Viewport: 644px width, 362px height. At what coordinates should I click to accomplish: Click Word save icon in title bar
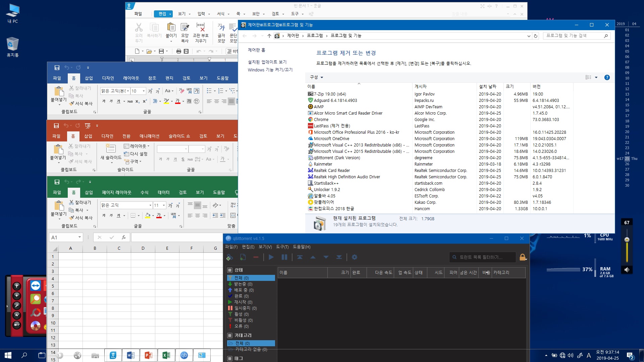coord(57,68)
